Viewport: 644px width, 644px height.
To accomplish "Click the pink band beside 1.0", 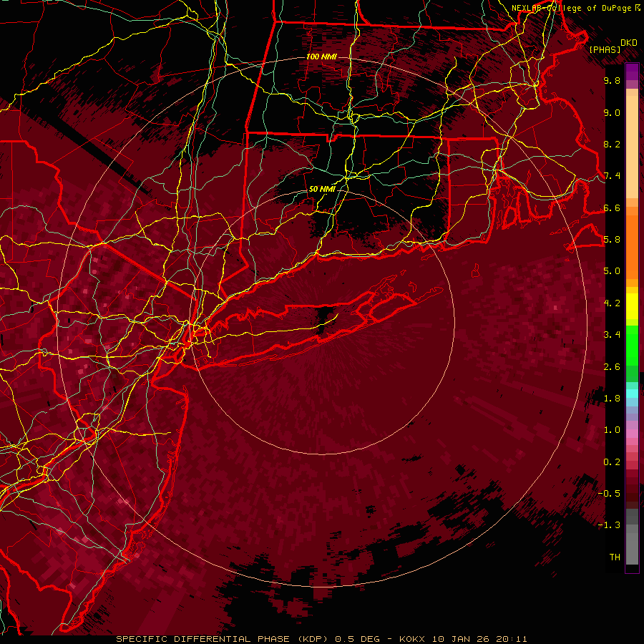I will click(632, 434).
